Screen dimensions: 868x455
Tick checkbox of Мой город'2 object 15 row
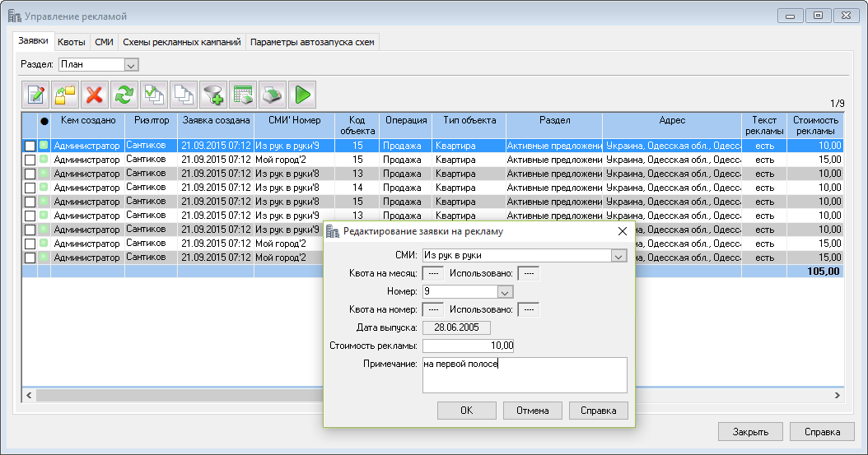pyautogui.click(x=30, y=160)
